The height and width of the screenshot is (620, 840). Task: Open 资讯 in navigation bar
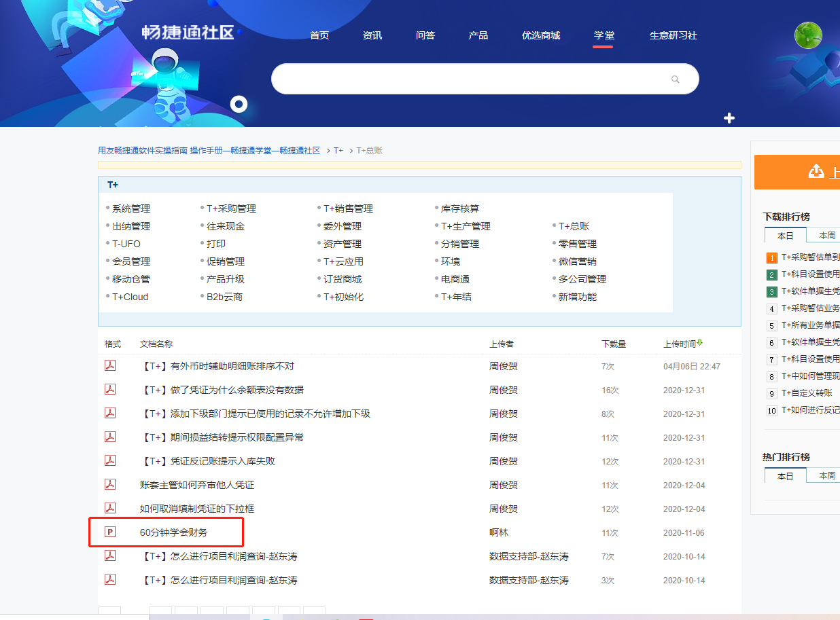tap(372, 35)
